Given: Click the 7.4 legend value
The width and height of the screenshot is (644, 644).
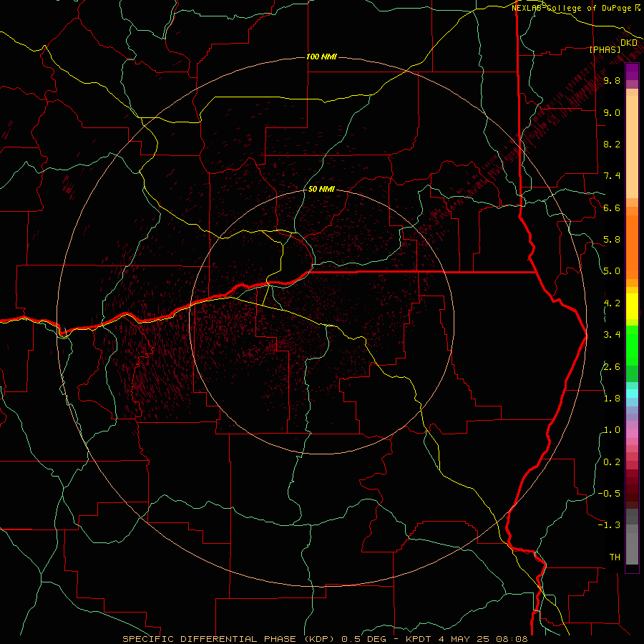Looking at the screenshot, I should pos(612,176).
